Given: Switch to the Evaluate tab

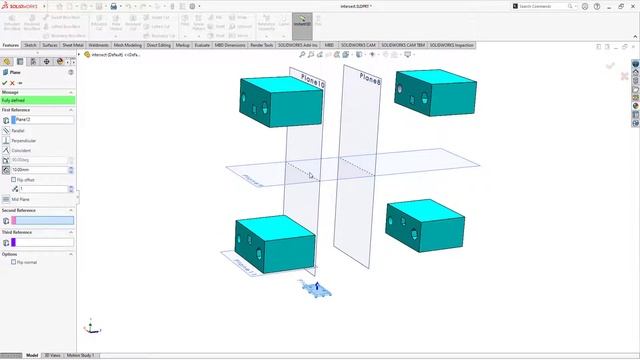Looking at the screenshot, I should tap(202, 45).
